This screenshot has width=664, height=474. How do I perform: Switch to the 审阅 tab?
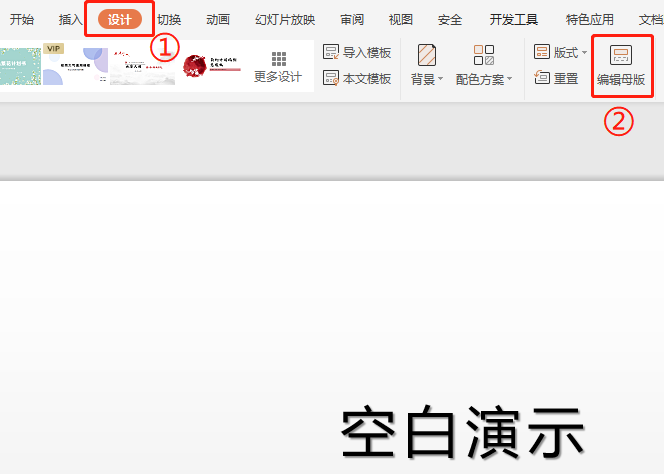(352, 19)
